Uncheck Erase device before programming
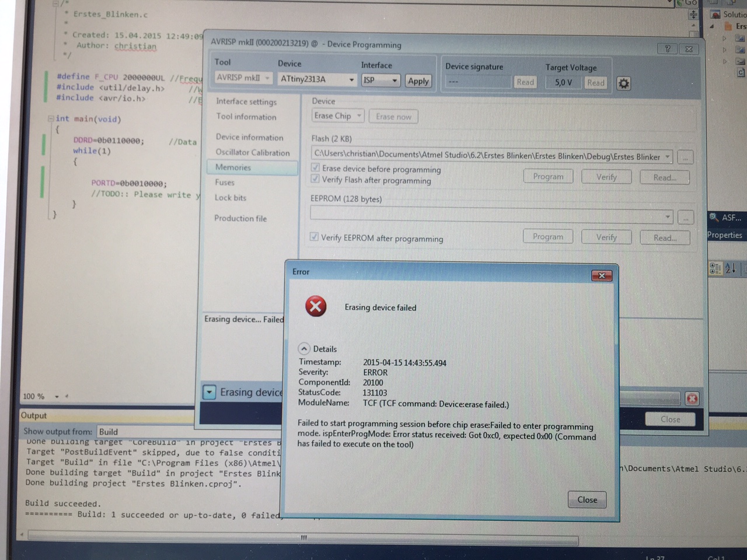Image resolution: width=747 pixels, height=560 pixels. click(315, 169)
